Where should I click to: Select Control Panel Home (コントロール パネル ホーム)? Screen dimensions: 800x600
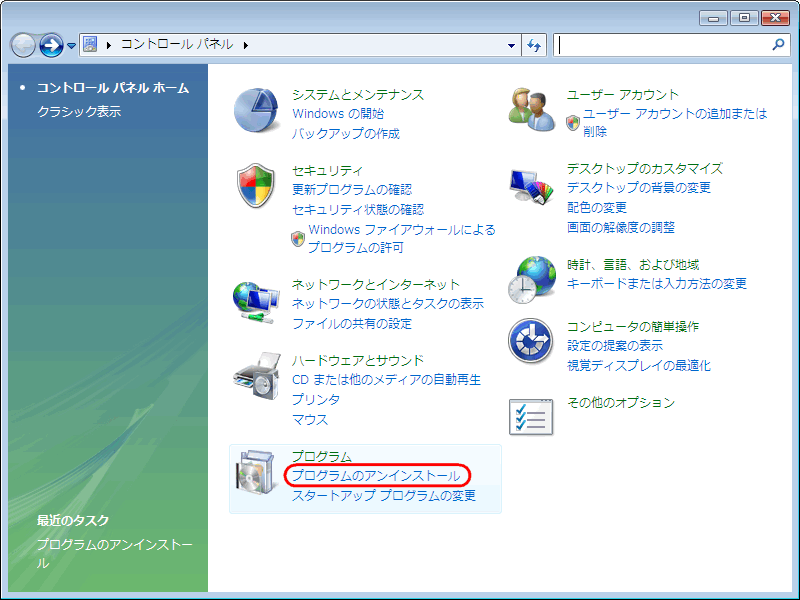[x=112, y=88]
